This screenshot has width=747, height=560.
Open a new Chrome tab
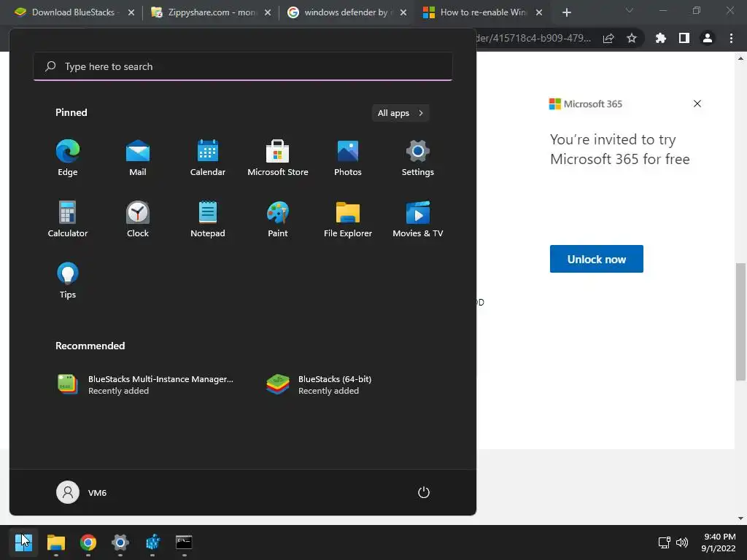click(566, 12)
